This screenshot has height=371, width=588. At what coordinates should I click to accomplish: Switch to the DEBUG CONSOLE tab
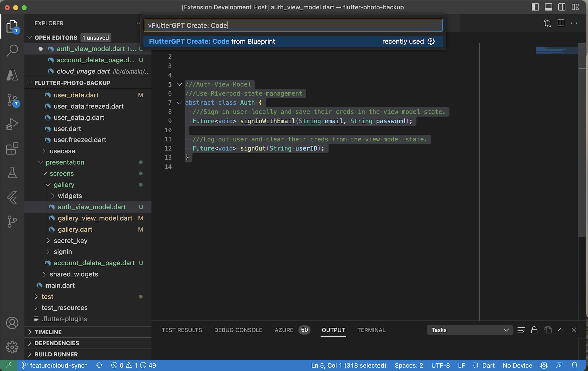238,330
